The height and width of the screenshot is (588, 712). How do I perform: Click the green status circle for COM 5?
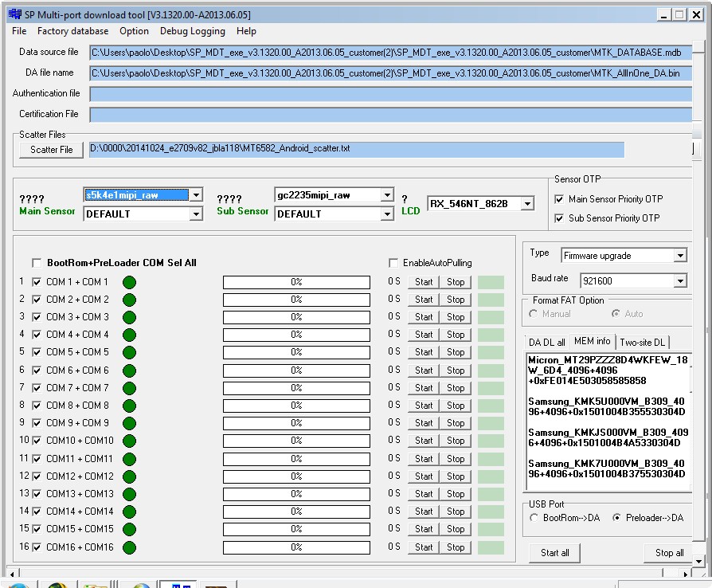[x=129, y=353]
